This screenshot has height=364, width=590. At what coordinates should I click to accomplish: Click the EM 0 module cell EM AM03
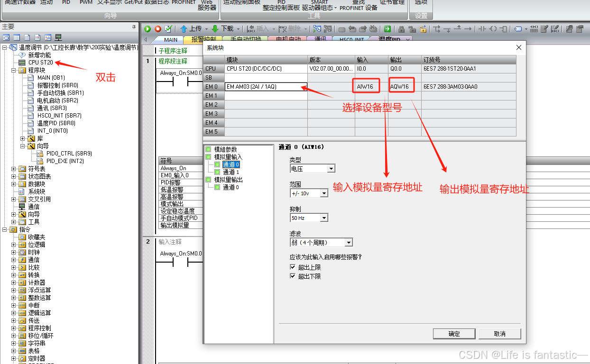tap(266, 87)
